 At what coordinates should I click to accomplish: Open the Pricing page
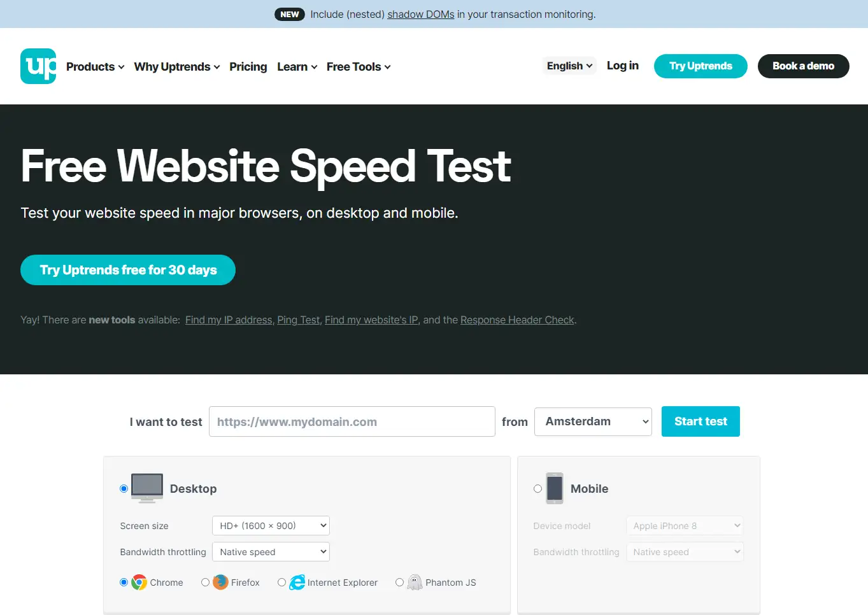tap(248, 67)
